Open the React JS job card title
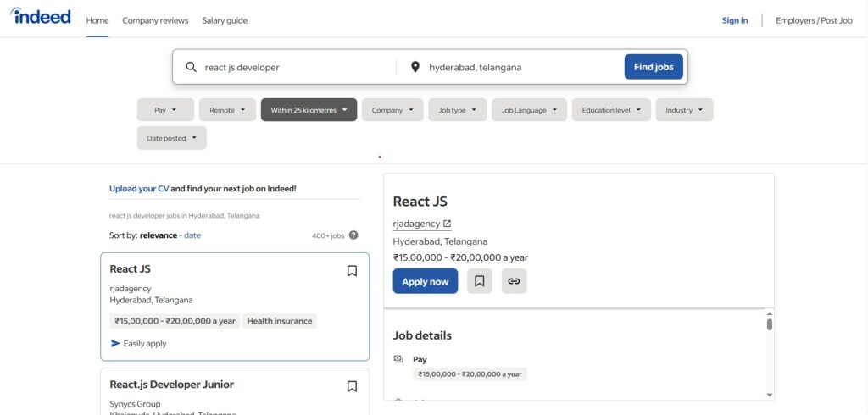868x415 pixels. click(130, 269)
